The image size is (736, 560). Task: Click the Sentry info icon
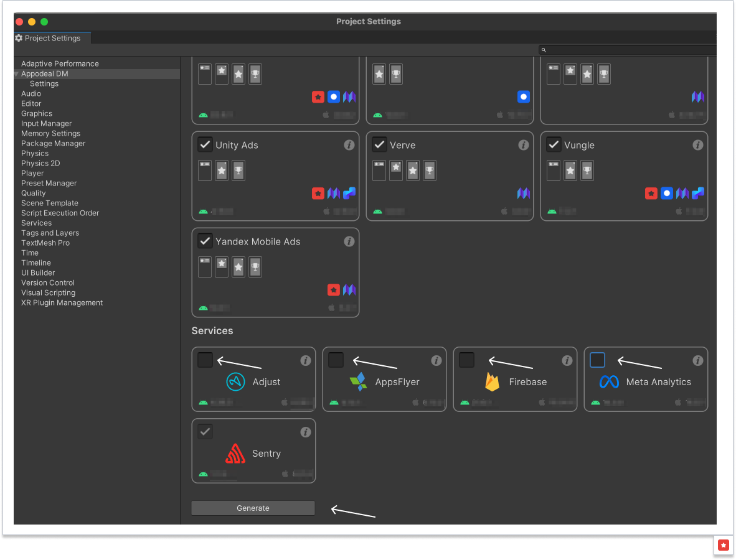click(x=306, y=432)
